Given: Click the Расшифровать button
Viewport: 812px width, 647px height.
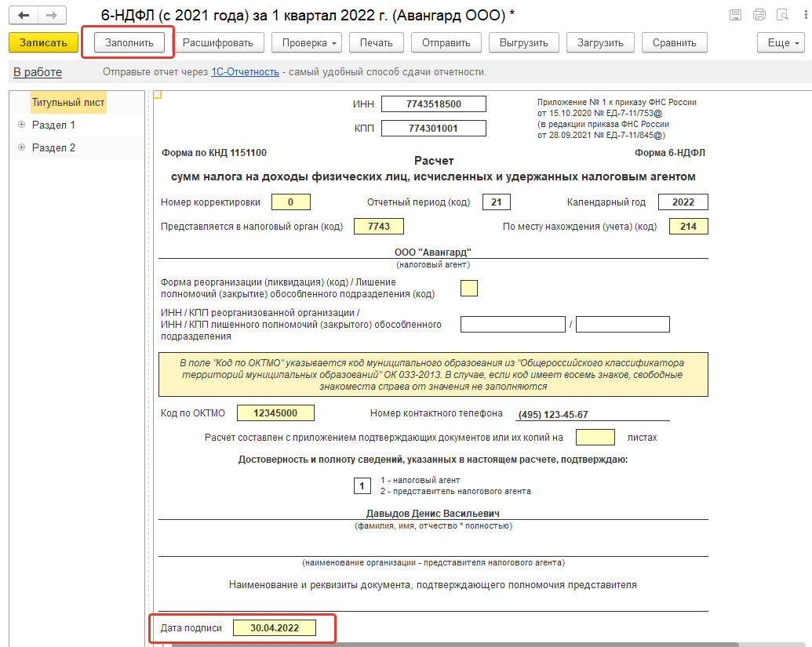Looking at the screenshot, I should pyautogui.click(x=218, y=42).
